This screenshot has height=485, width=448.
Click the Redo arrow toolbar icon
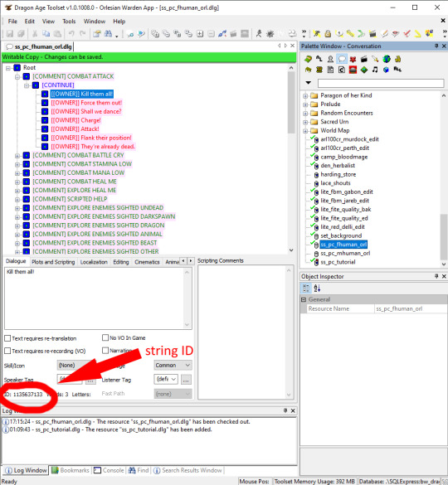click(82, 34)
